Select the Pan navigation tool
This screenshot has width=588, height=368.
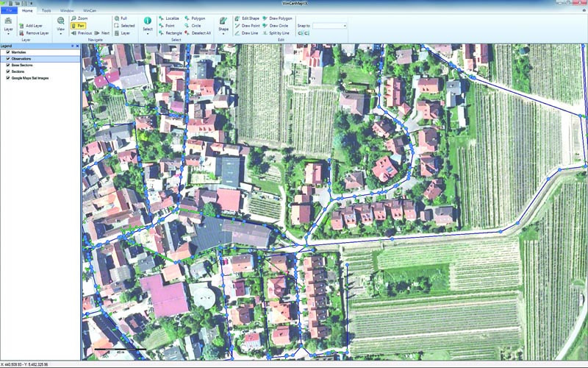point(78,25)
